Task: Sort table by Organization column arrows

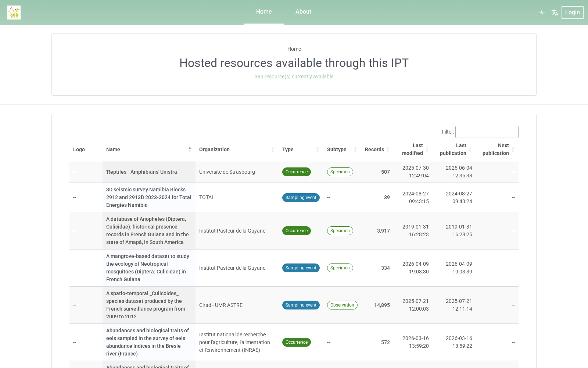Action: (273, 149)
